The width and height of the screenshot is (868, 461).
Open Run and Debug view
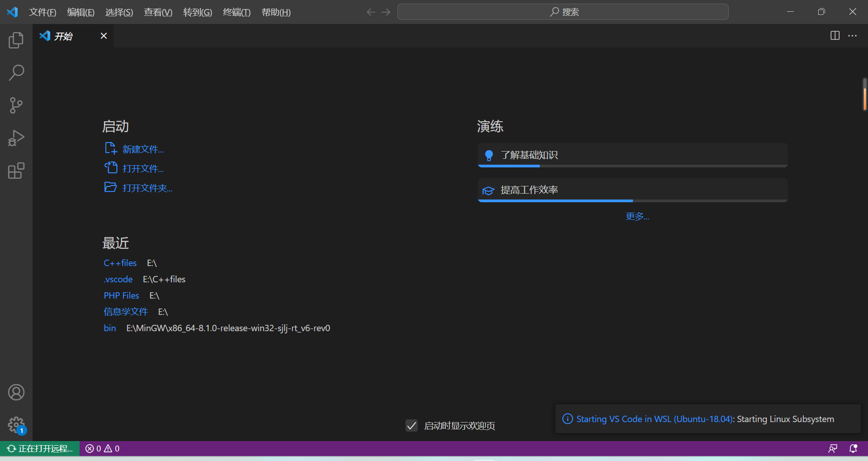coord(16,138)
